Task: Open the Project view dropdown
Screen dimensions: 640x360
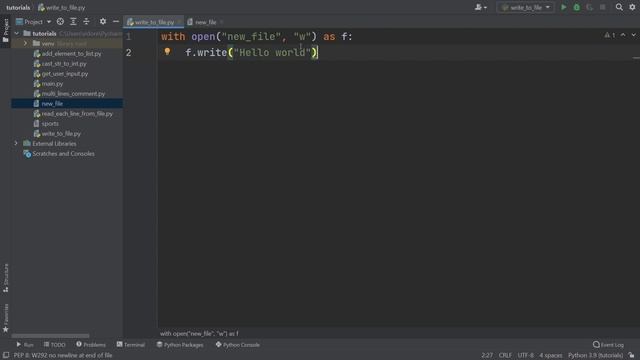Action: (x=33, y=22)
